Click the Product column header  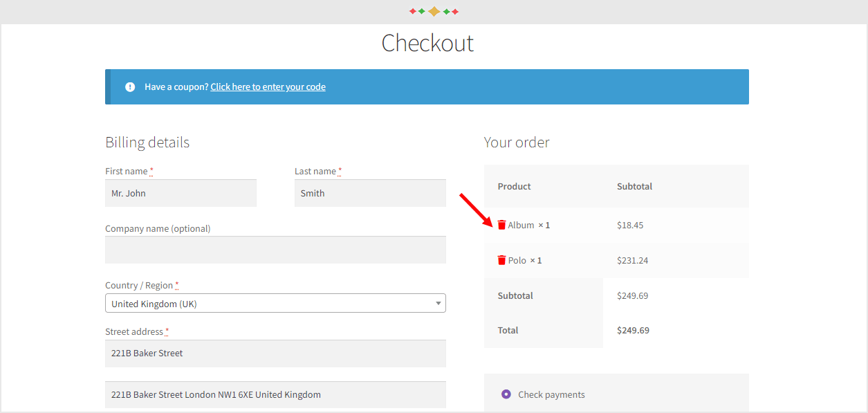514,186
